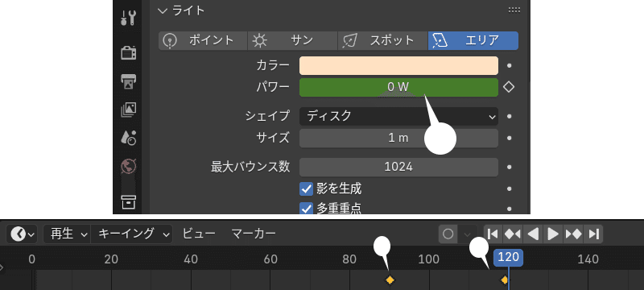Open the 再生 dropdown menu
The width and height of the screenshot is (644, 290).
pos(66,234)
